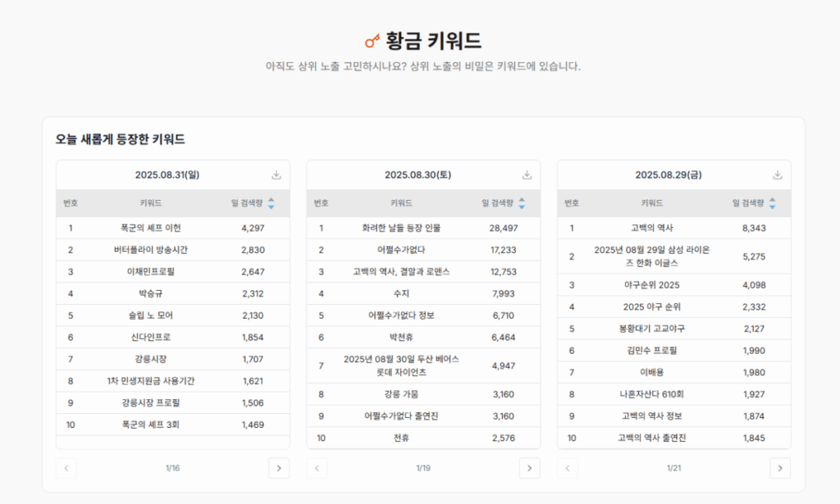The width and height of the screenshot is (840, 504).
Task: Click search volume 5,275
Action: (x=755, y=257)
